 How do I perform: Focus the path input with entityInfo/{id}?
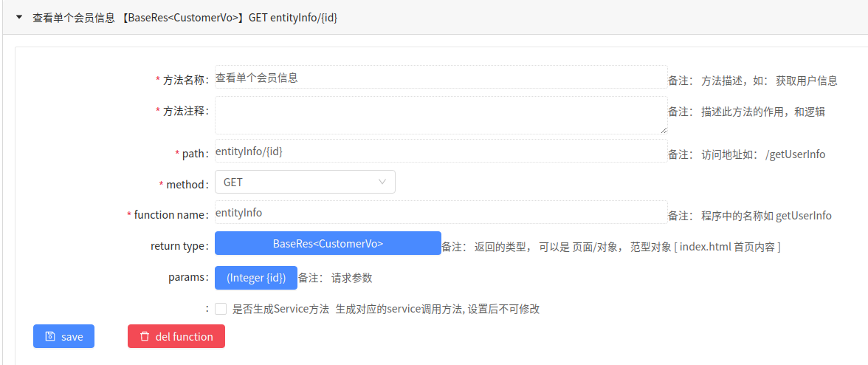[441, 151]
